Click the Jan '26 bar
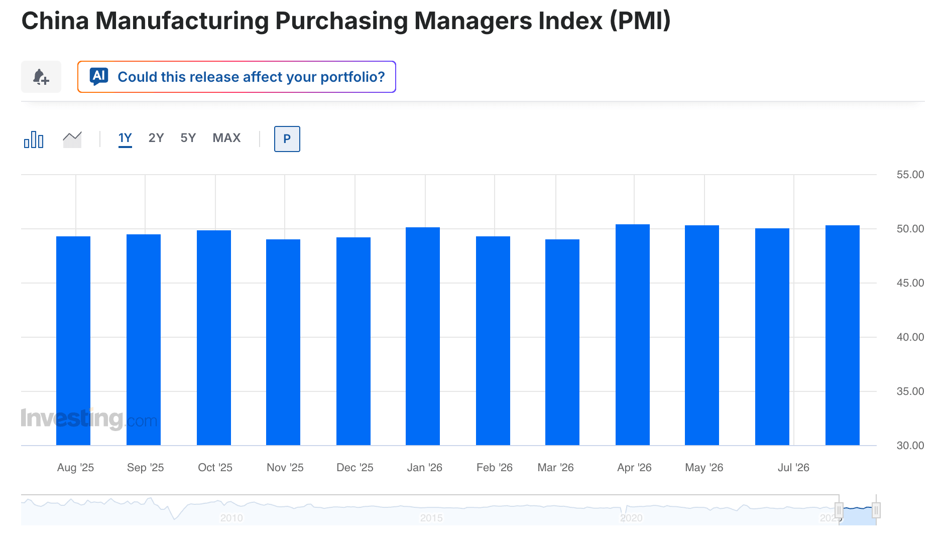The image size is (945, 560). tap(423, 336)
